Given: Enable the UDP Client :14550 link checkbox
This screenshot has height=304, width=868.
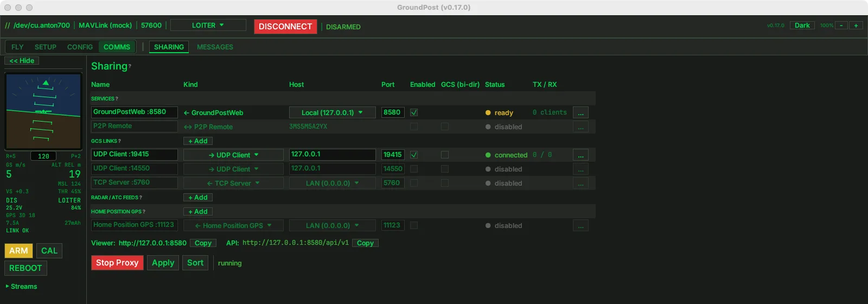Looking at the screenshot, I should [x=414, y=169].
